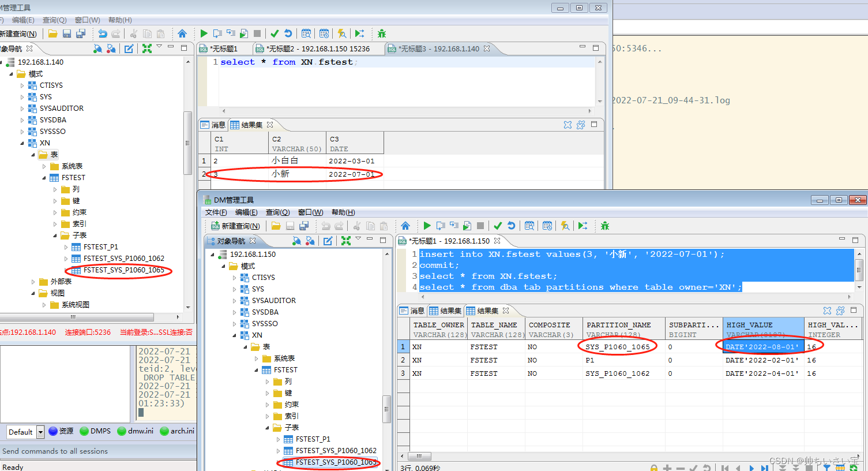Image resolution: width=868 pixels, height=471 pixels.
Task: Click the dmw.ini session indicator
Action: tap(135, 431)
